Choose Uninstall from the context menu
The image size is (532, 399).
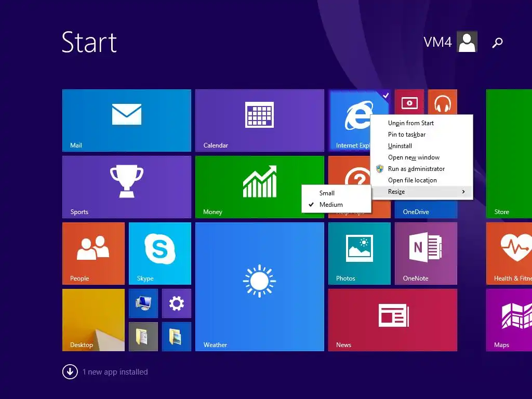point(422,146)
